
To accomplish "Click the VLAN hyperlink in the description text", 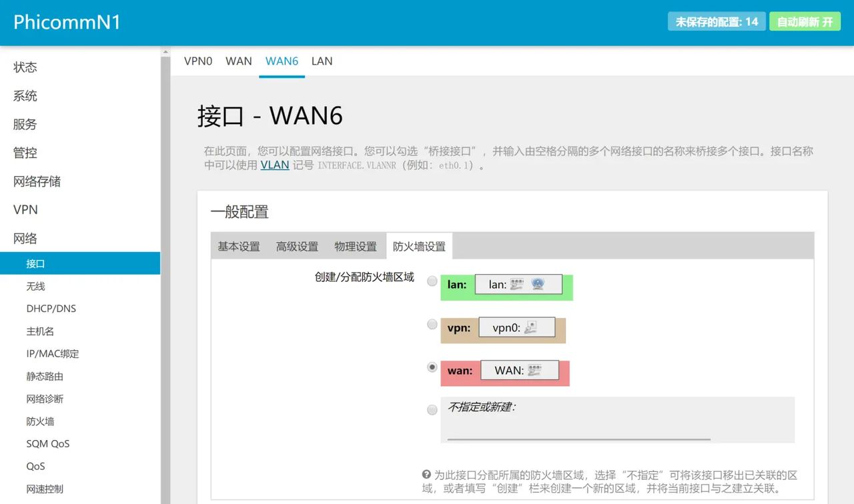I will (x=274, y=165).
